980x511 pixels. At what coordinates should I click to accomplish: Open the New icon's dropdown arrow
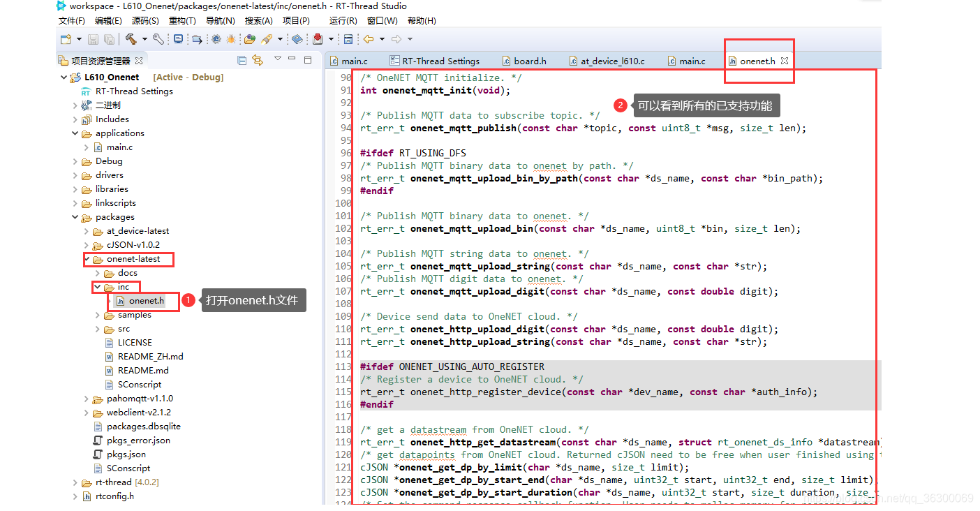(79, 39)
